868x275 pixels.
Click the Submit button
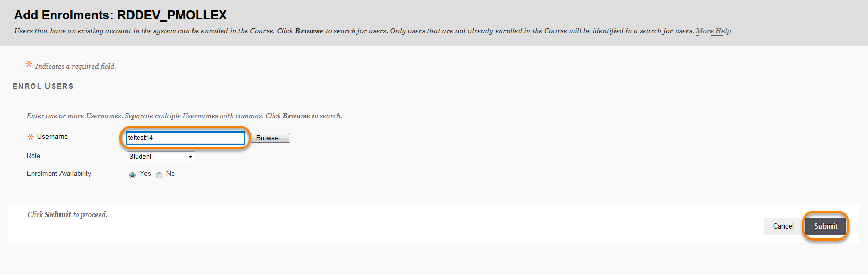pos(825,226)
